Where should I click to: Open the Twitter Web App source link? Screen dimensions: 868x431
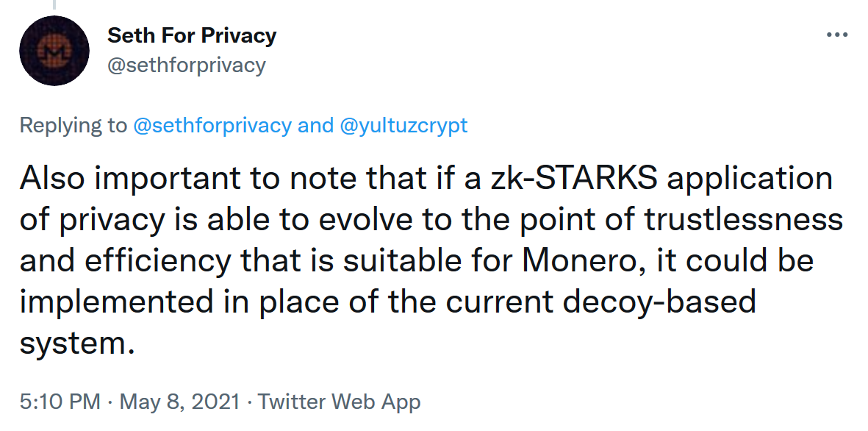(339, 402)
